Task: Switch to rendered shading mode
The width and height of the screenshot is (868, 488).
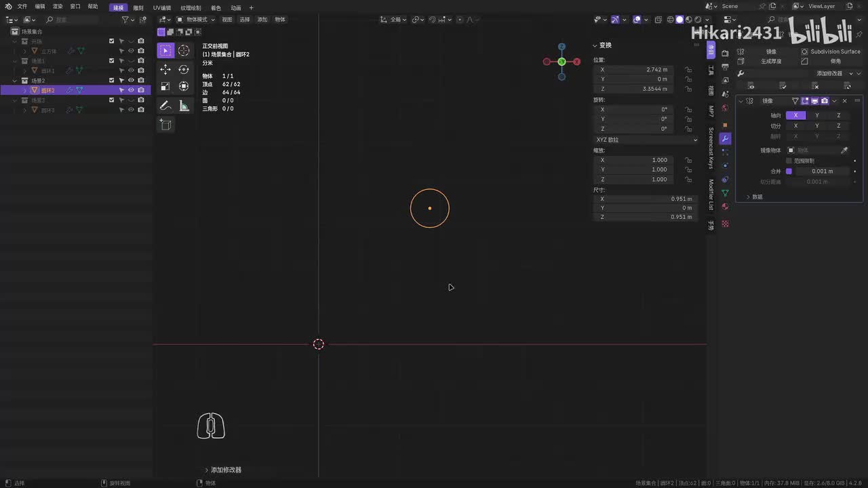Action: click(x=698, y=20)
